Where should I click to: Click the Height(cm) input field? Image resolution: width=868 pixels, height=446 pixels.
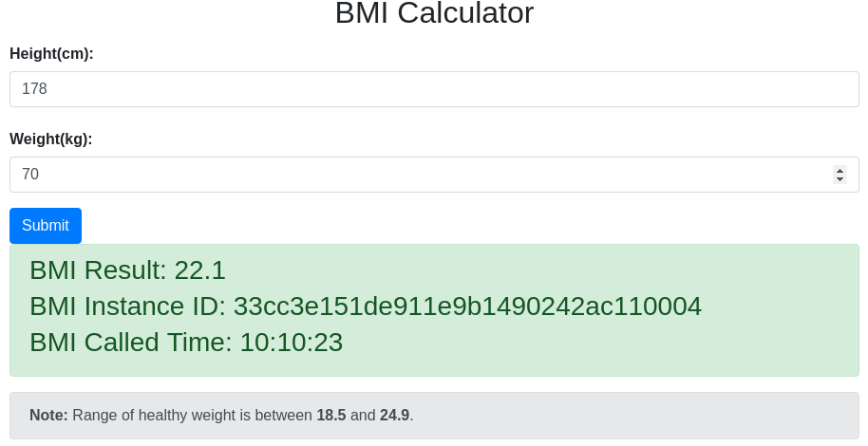pyautogui.click(x=434, y=89)
